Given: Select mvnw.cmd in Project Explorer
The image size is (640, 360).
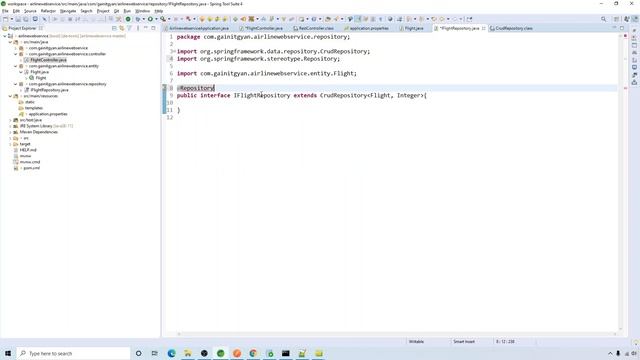Looking at the screenshot, I should 30,162.
